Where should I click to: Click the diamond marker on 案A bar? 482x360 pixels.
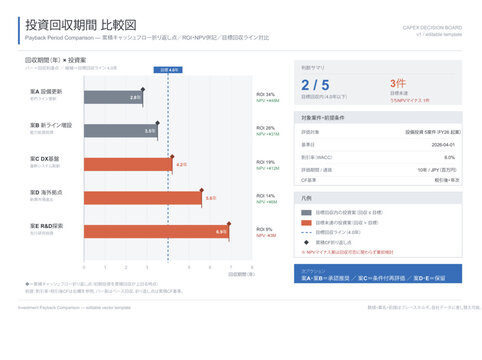143,89
